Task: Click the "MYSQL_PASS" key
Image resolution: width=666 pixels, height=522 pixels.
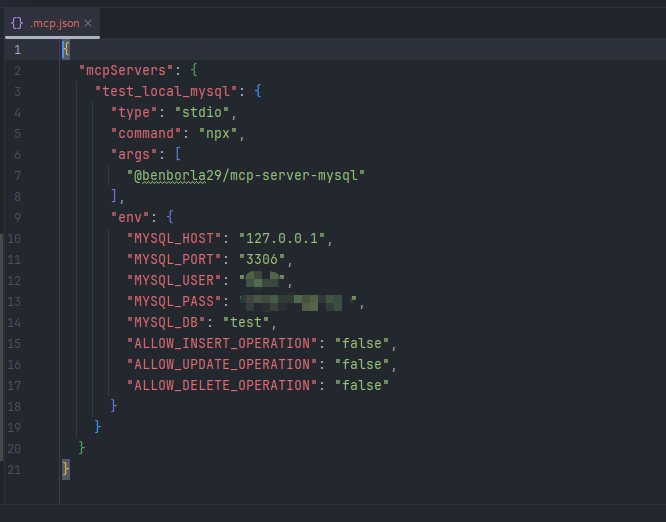Action: click(174, 302)
